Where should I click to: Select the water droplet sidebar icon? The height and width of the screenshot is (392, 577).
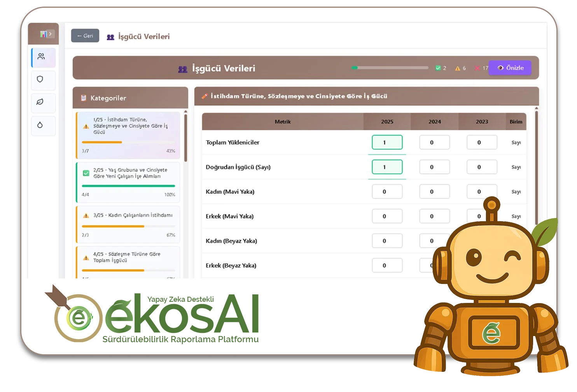[x=40, y=125]
